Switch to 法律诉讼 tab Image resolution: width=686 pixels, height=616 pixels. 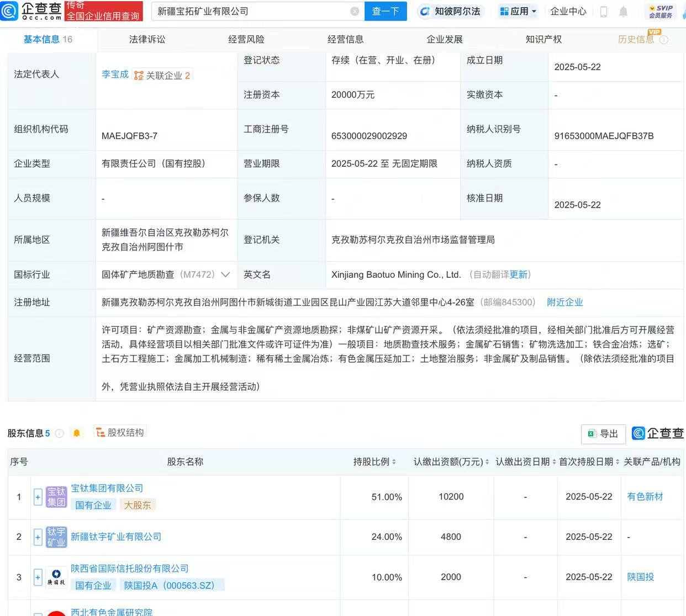(x=147, y=39)
